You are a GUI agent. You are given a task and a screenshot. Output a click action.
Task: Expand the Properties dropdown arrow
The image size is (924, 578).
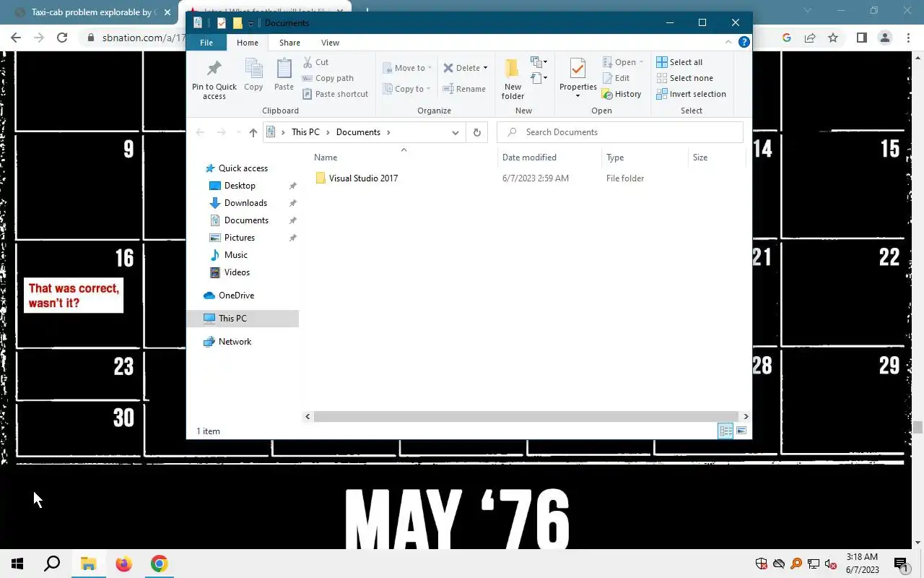577,96
